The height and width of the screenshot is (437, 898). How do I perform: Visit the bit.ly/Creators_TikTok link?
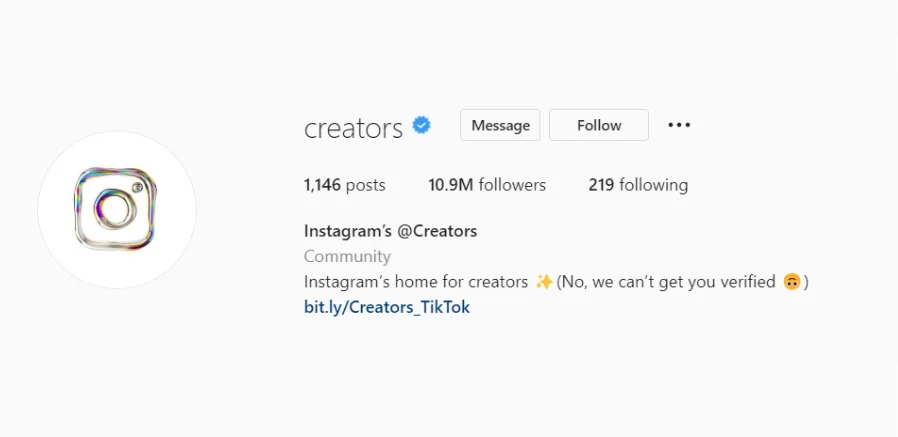tap(387, 308)
